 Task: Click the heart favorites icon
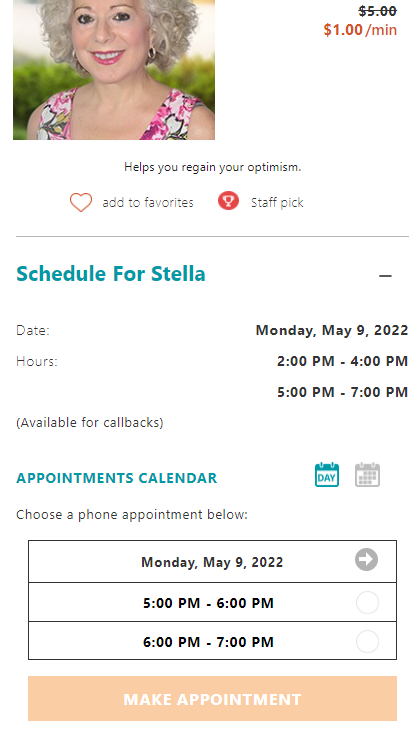[x=81, y=202]
